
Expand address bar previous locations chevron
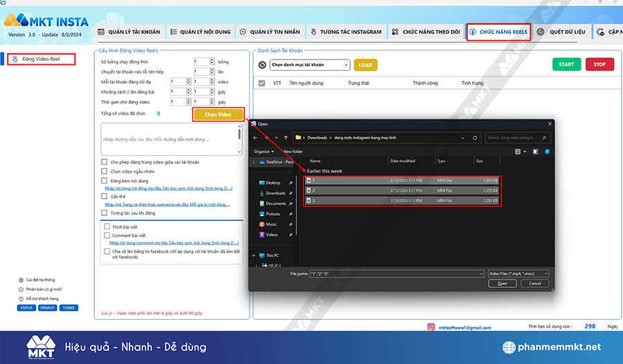(463, 138)
